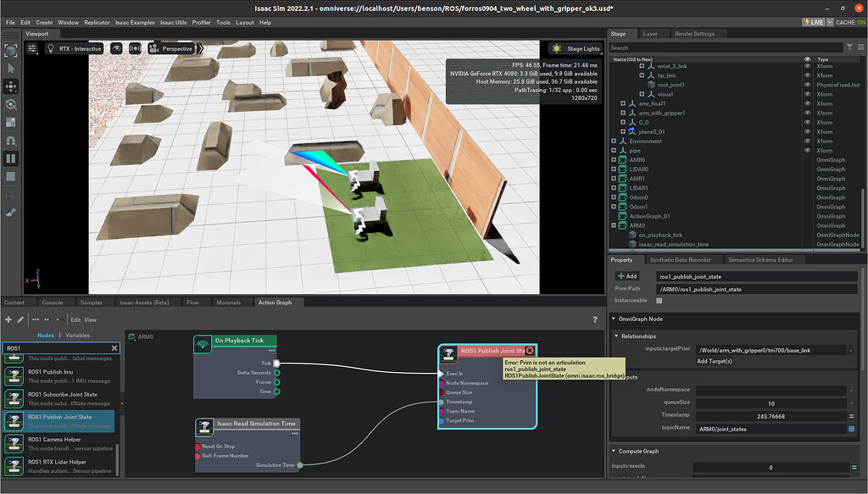Click the Add button in Property panel
868x494 pixels.
click(627, 275)
